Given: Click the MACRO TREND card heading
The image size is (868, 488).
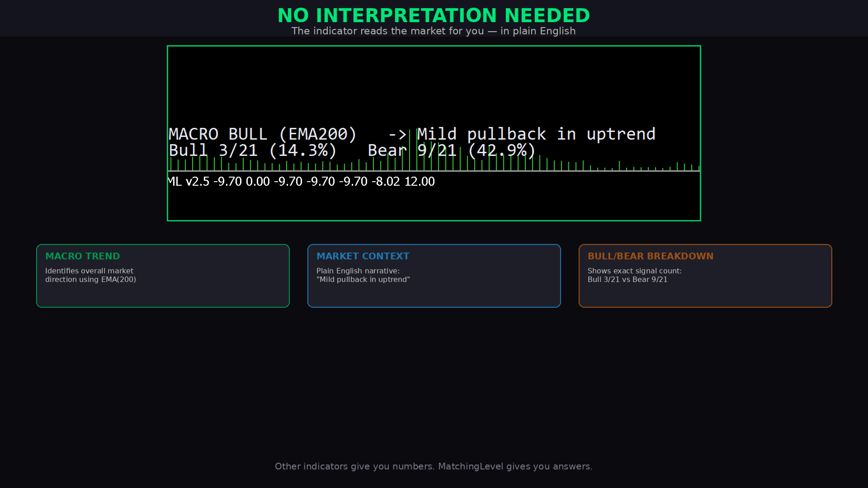Looking at the screenshot, I should [82, 256].
